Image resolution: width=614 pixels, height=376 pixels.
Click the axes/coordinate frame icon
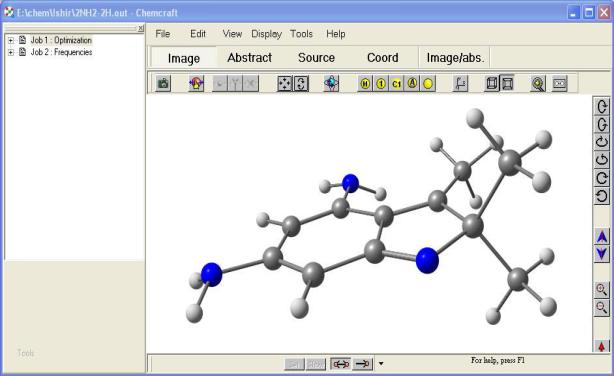point(460,83)
